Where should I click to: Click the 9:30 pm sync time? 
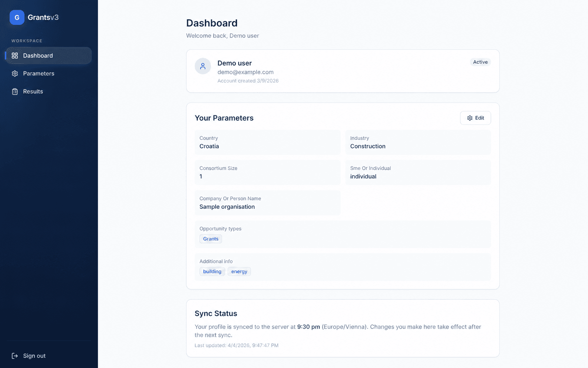point(308,327)
